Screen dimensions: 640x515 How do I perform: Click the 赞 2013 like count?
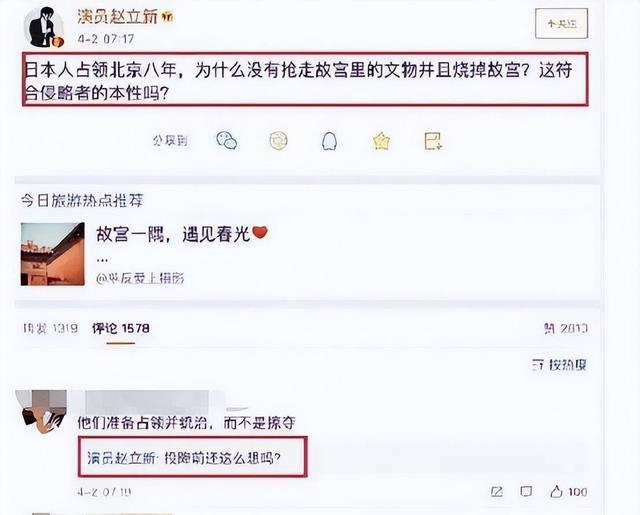[566, 329]
